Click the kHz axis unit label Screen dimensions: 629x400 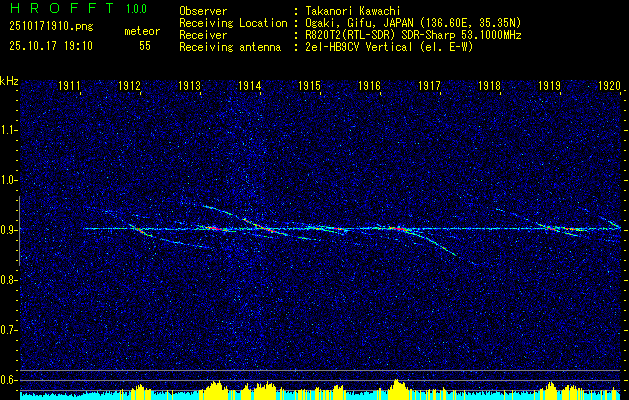point(9,81)
